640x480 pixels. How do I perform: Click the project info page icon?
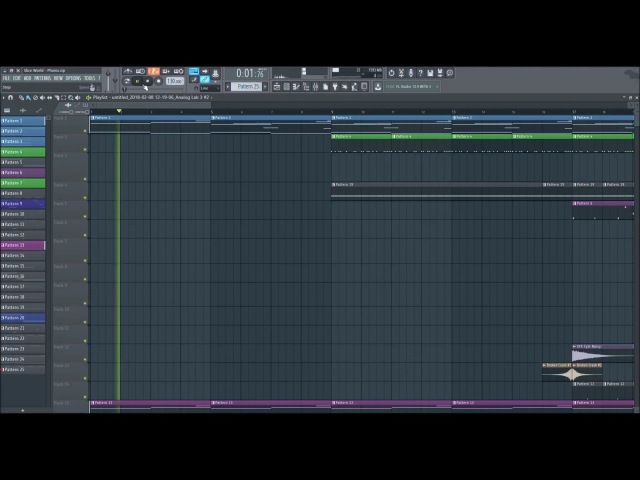326,87
